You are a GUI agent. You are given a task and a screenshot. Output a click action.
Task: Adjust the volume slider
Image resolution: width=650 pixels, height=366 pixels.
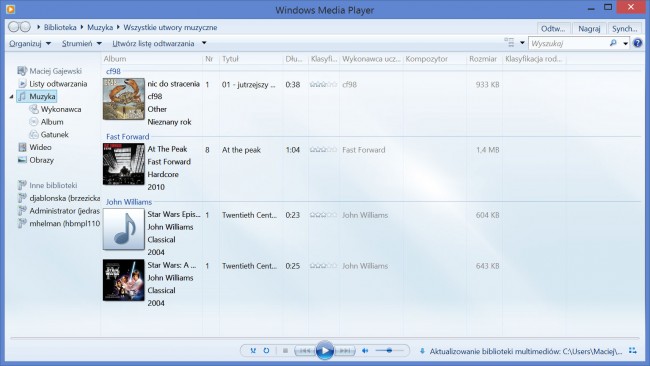[x=389, y=351]
